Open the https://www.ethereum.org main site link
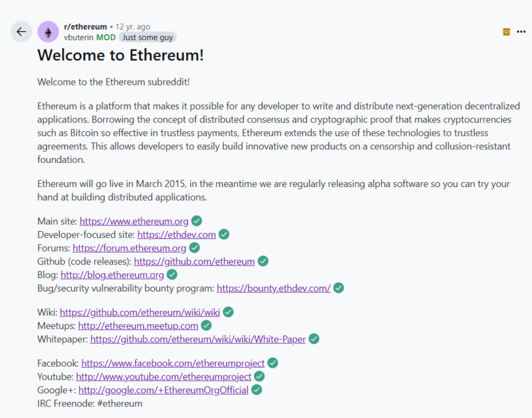 pyautogui.click(x=134, y=221)
